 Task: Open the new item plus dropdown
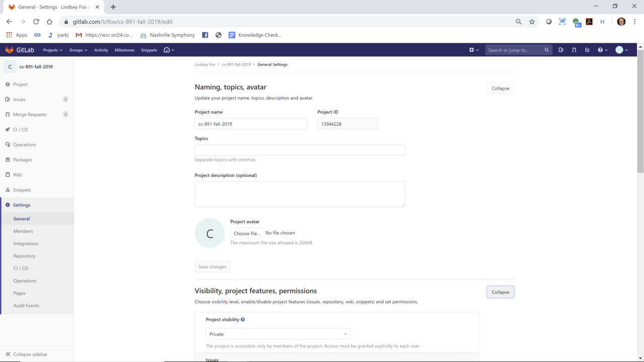pyautogui.click(x=474, y=50)
